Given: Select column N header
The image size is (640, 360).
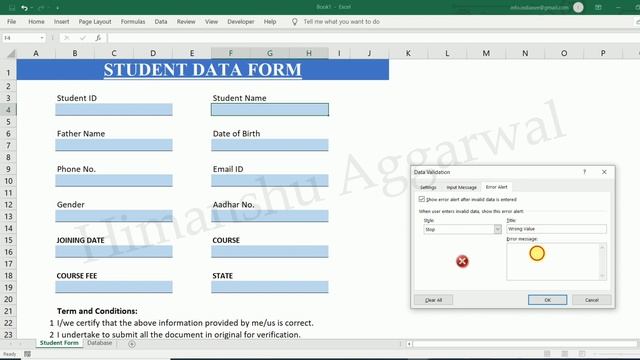Looking at the screenshot, I should click(525, 53).
